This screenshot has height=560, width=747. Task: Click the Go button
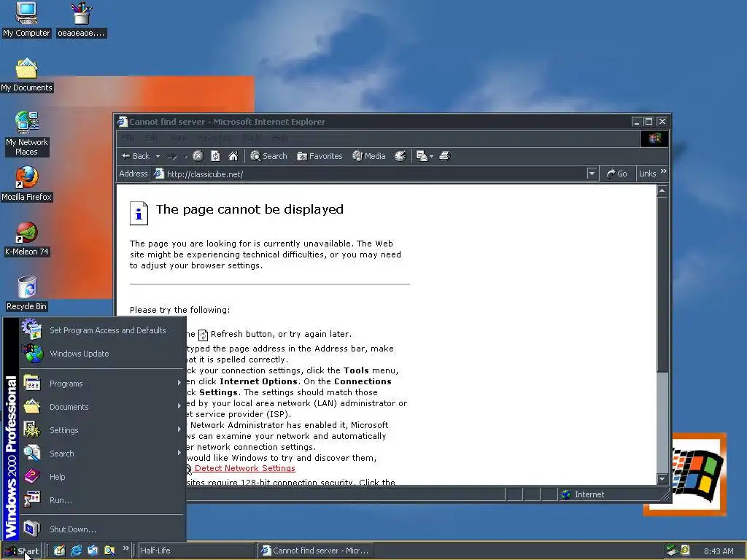(x=617, y=174)
